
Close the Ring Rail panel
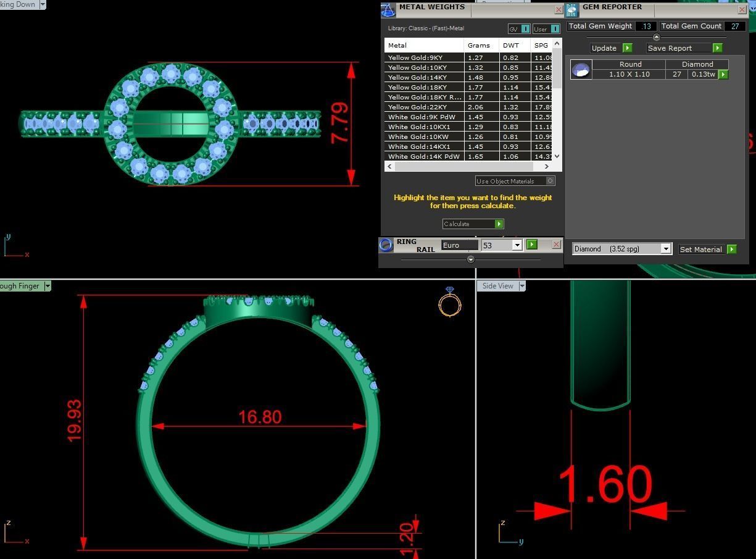point(556,245)
